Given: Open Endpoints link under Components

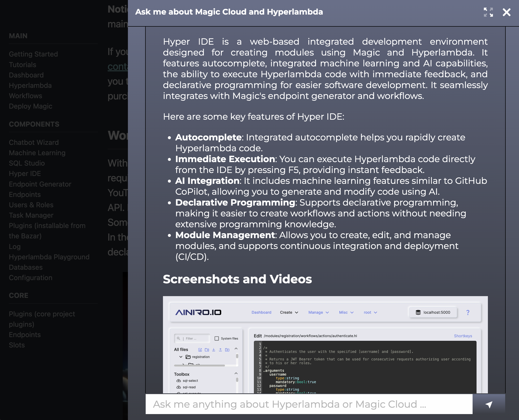Looking at the screenshot, I should (25, 194).
